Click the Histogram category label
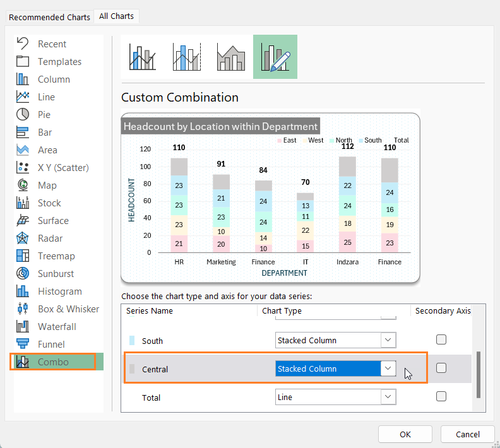 [60, 292]
